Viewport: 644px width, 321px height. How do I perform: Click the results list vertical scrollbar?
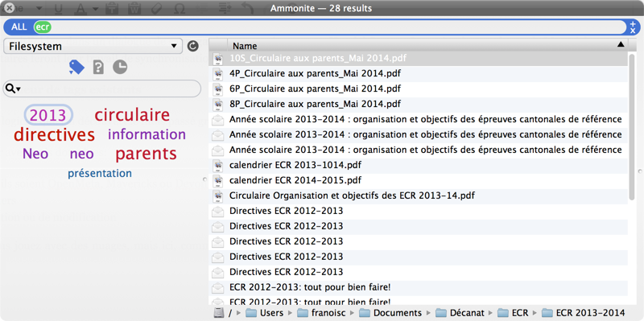(632, 127)
